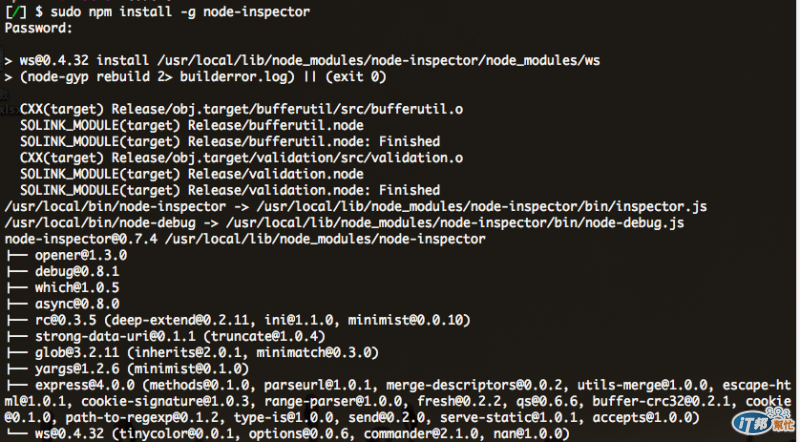Image resolution: width=800 pixels, height=442 pixels.
Task: Click the validation.node: Finished output line
Action: (230, 190)
